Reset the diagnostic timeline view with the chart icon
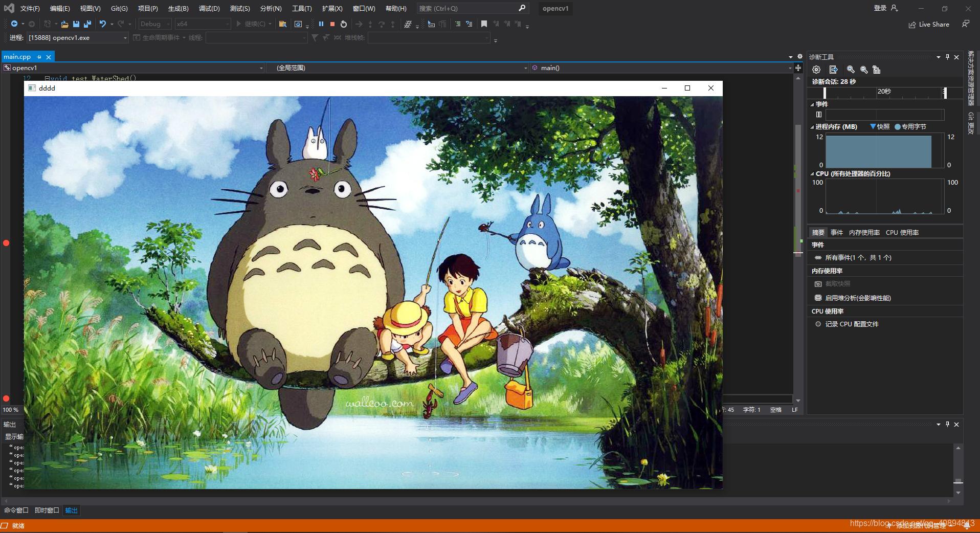 [877, 70]
